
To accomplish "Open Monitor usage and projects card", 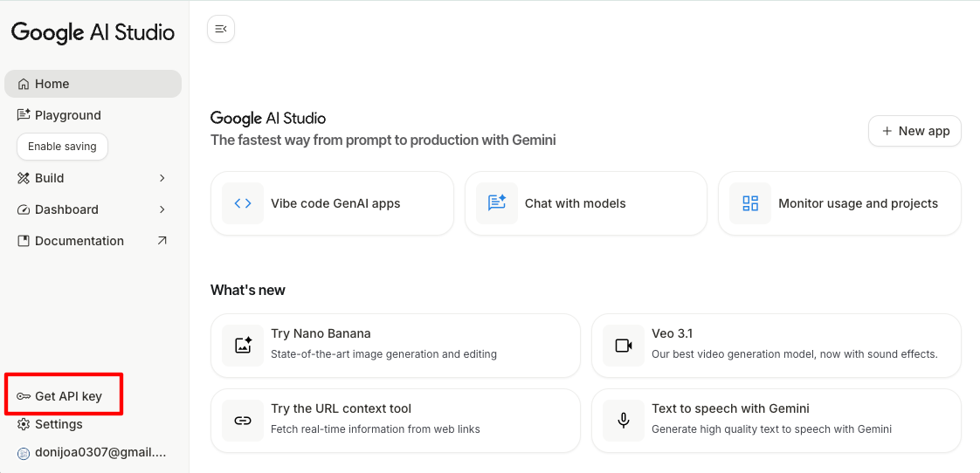I will click(840, 203).
